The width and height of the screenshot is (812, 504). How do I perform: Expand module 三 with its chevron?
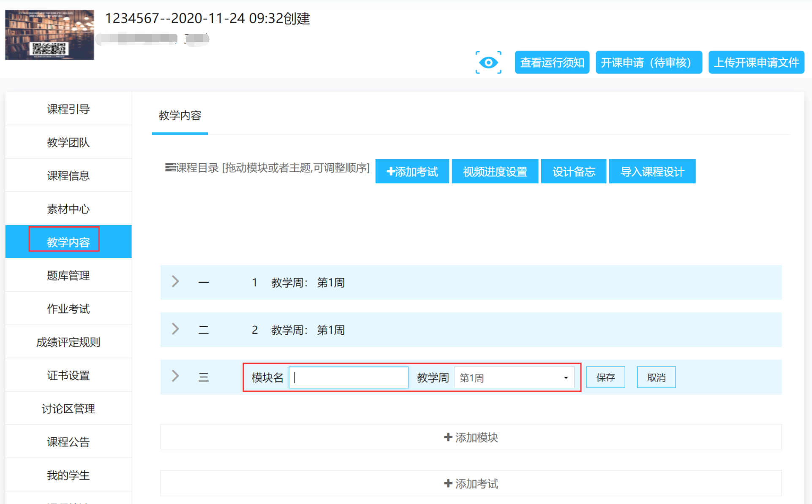(176, 376)
